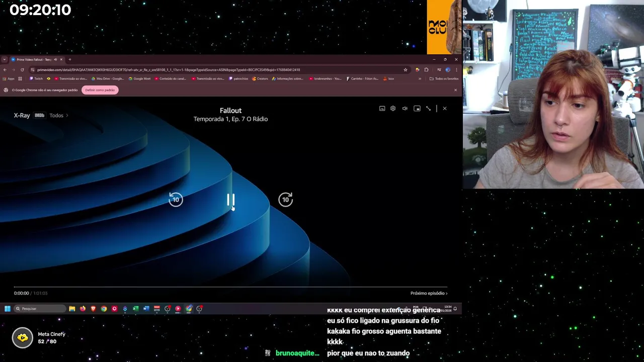644x362 pixels.
Task: Open the 'patrocínios' bookmark
Action: click(x=238, y=79)
